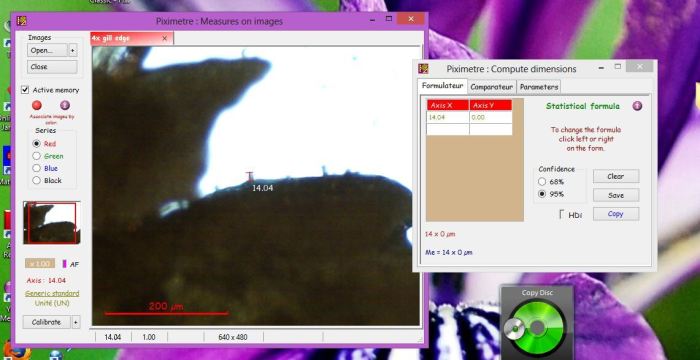Click the magenta AF marker near zoom factor

[x=64, y=264]
